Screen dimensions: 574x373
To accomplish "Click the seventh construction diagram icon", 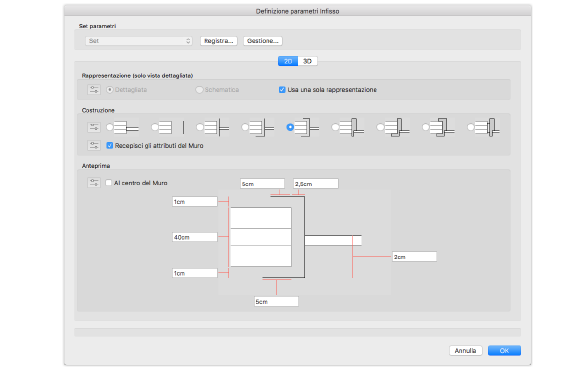I will coord(397,127).
